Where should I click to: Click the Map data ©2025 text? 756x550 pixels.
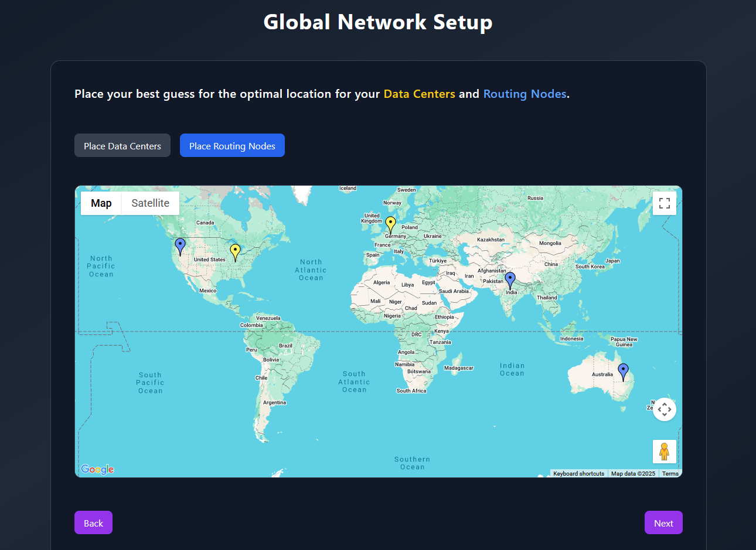point(633,473)
